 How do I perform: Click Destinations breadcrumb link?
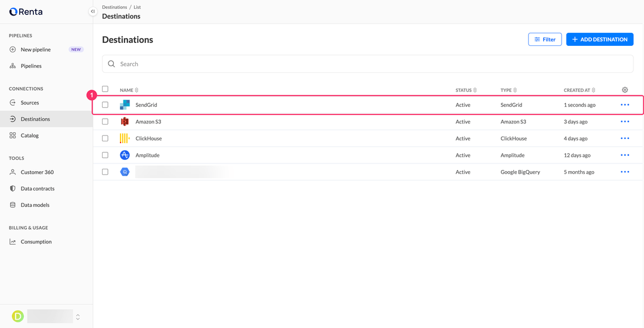click(x=114, y=7)
